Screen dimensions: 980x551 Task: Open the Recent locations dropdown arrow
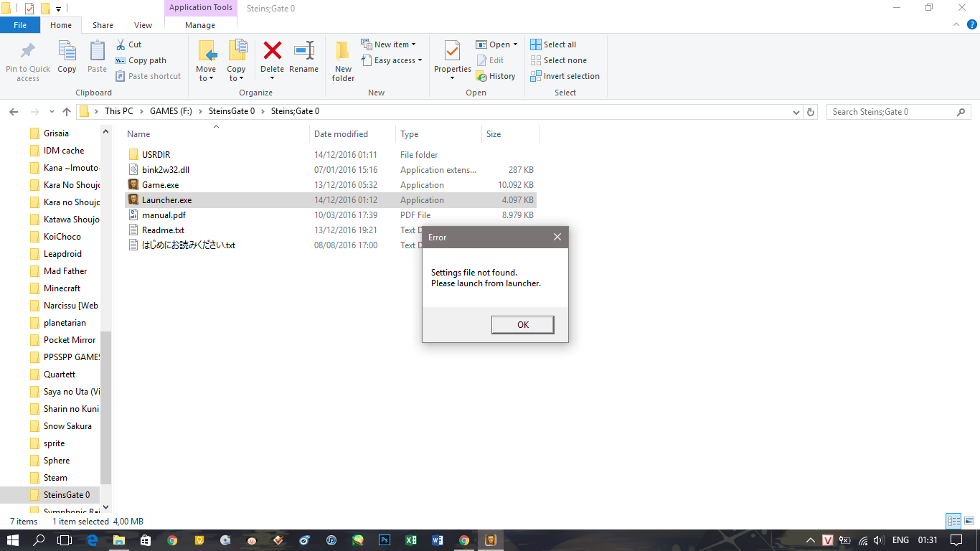click(x=52, y=112)
